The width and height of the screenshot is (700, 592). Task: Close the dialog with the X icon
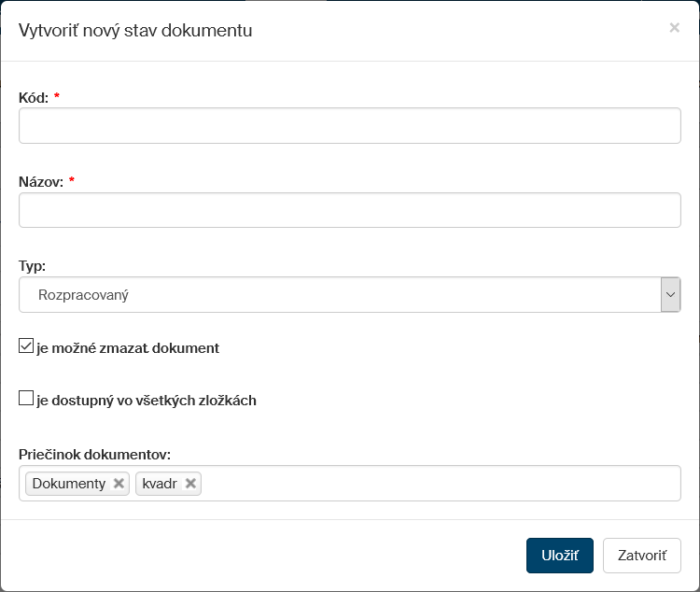point(674,28)
